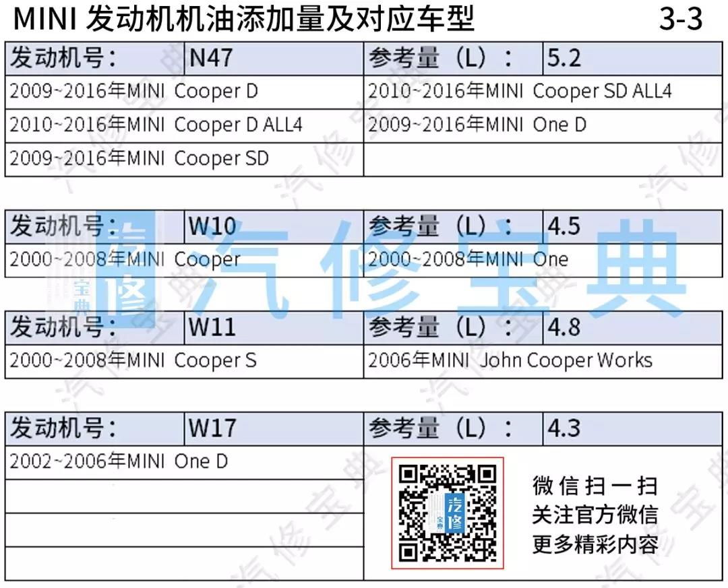Select engine code cell 'N47'
Viewport: 728px width, 588px height.
274,59
